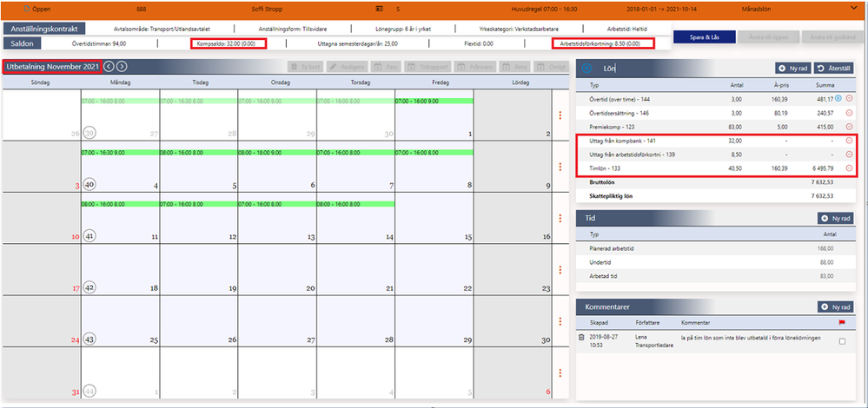
Task: Select Monday 4 shift 07:00 - 16:30 9.00
Action: click(120, 152)
